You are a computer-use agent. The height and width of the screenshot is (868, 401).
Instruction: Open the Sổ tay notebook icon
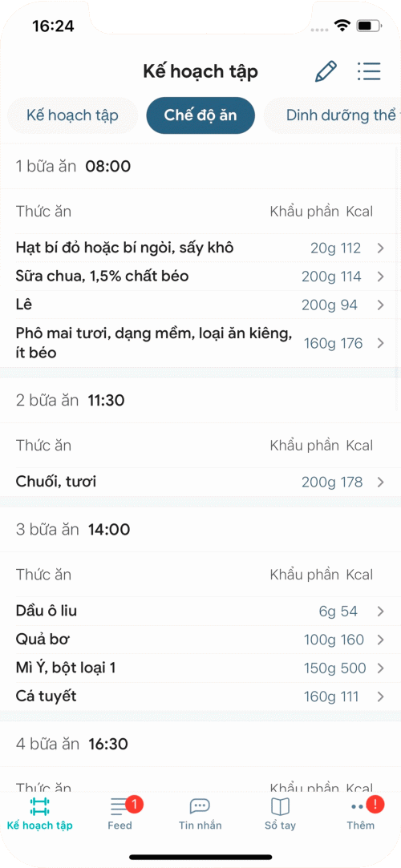(280, 806)
